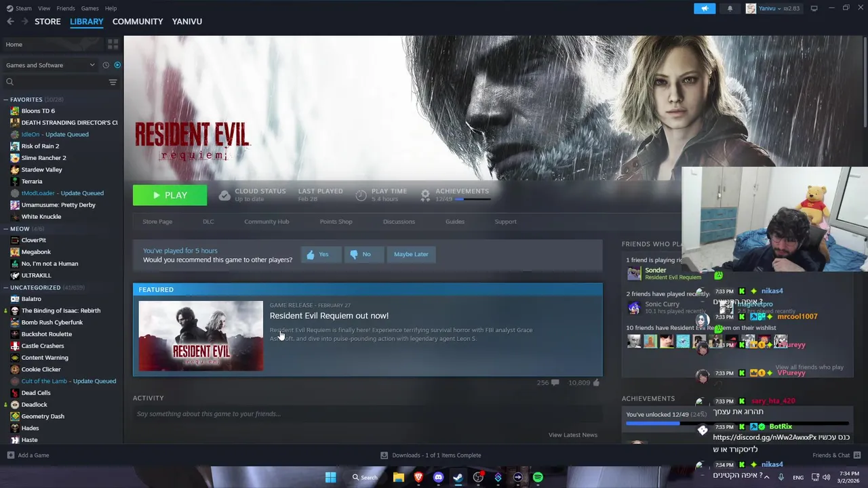Screen dimensions: 868x488
Task: Open the DLC link
Action: [x=208, y=222]
